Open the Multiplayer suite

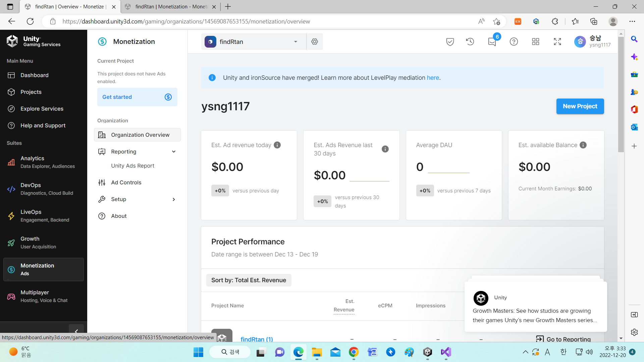point(44,296)
